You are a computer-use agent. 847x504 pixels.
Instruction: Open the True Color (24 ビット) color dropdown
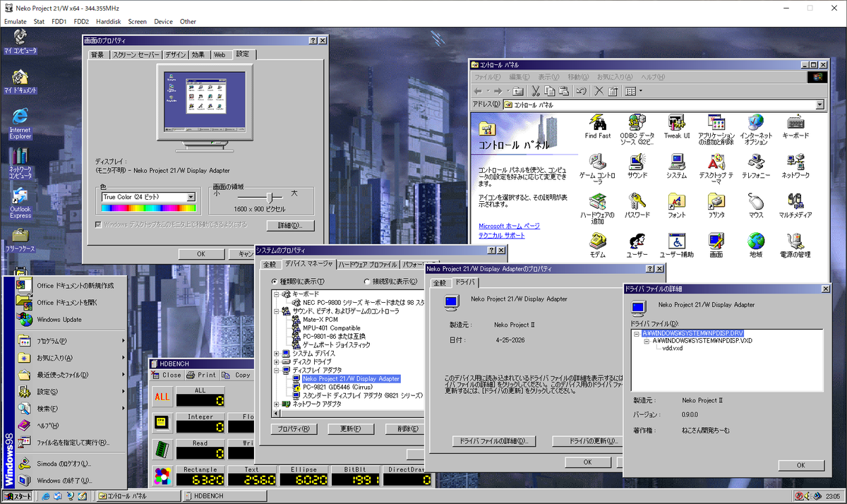[191, 197]
